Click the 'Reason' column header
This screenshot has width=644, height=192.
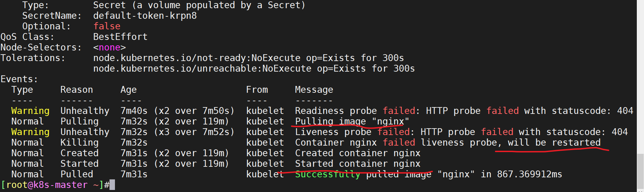coord(77,90)
